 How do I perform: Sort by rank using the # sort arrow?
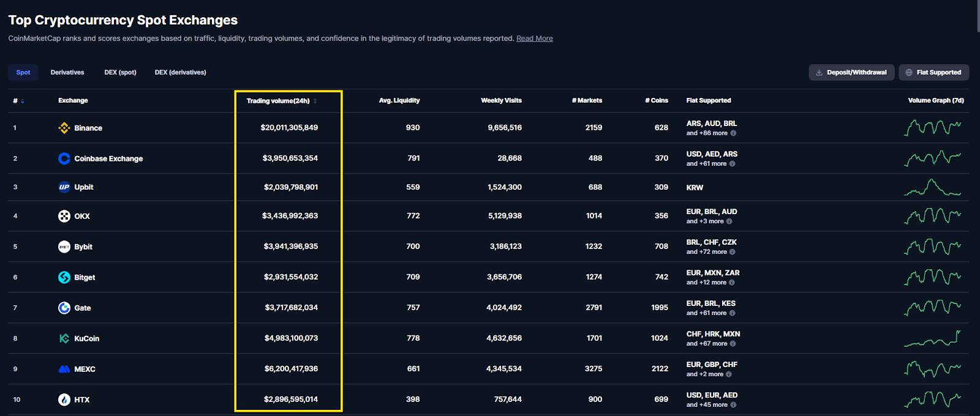[23, 101]
